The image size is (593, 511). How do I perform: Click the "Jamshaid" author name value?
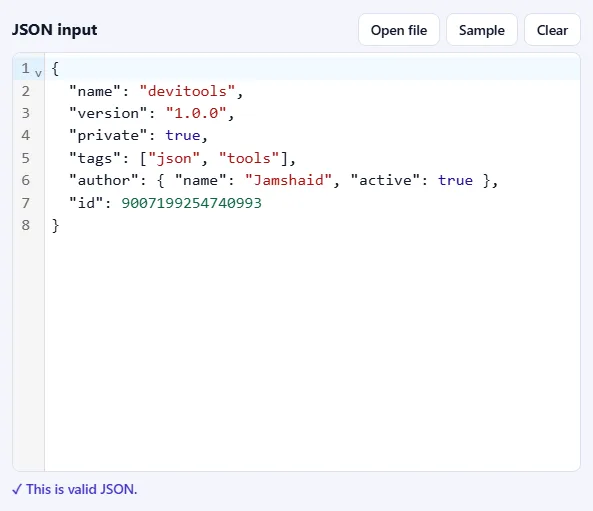tap(289, 180)
